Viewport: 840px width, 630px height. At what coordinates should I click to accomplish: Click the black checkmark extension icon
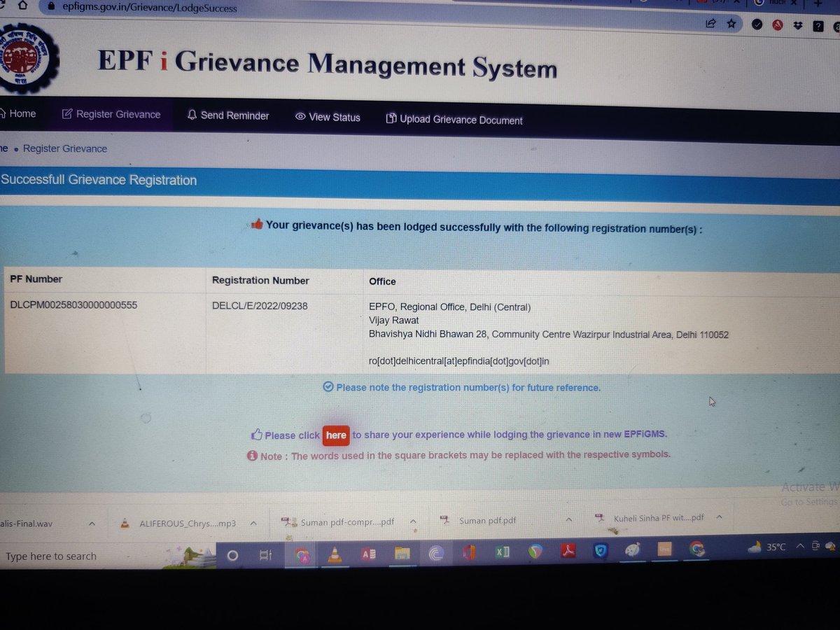tap(756, 24)
